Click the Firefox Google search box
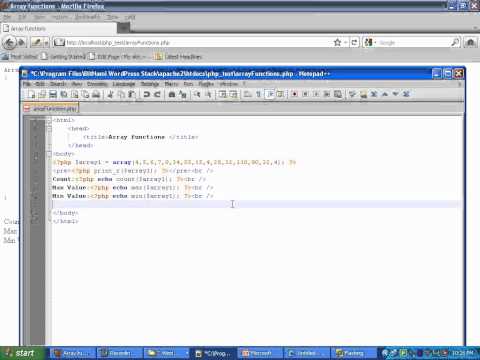This screenshot has width=480, height=360. pos(413,43)
